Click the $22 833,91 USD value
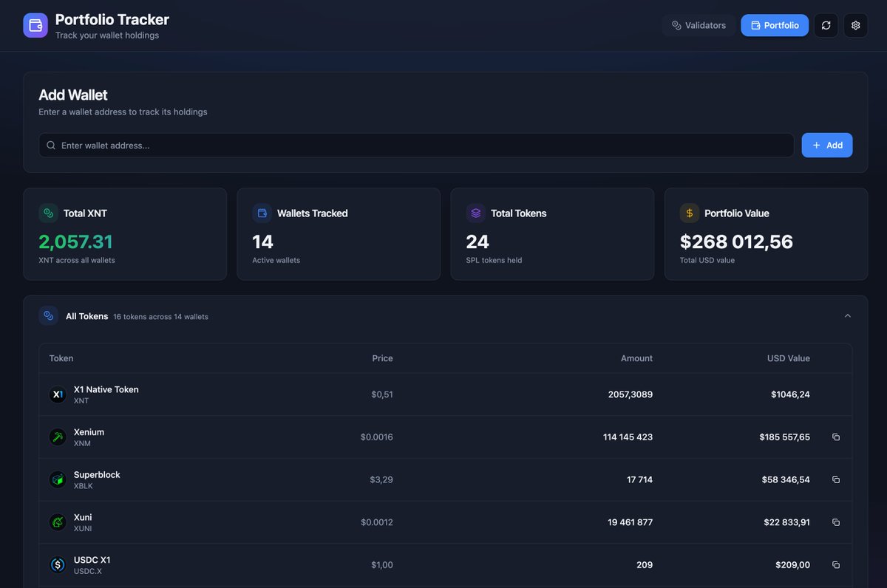This screenshot has width=887, height=588. pos(786,522)
